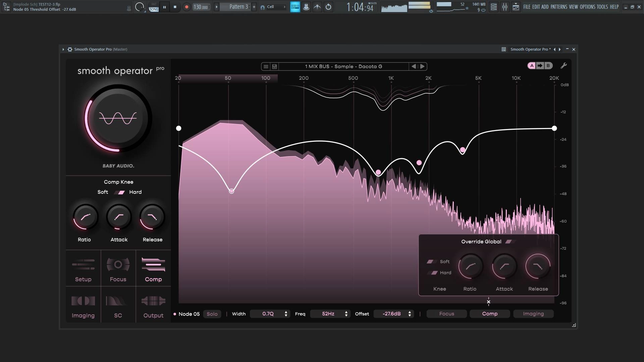The width and height of the screenshot is (644, 362).
Task: Expand plugin window options arrow
Action: pos(63,49)
